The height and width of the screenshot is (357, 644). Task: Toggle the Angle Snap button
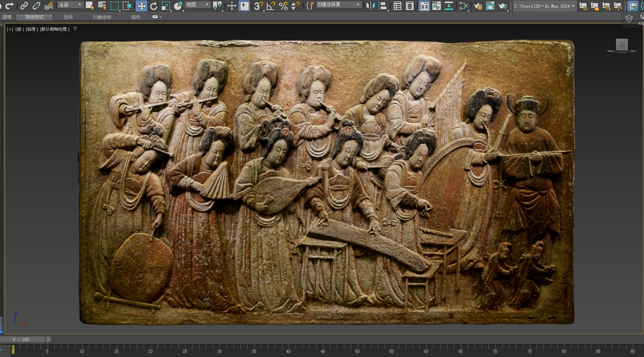click(x=271, y=6)
